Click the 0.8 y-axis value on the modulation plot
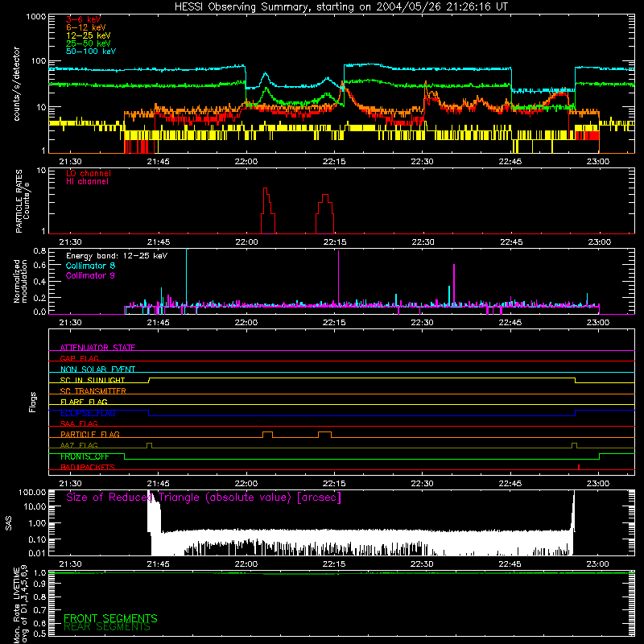This screenshot has height=644, width=644. click(39, 250)
